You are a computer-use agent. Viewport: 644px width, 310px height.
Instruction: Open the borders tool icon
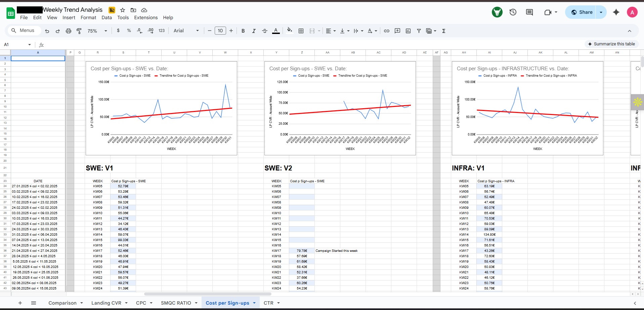pos(301,31)
